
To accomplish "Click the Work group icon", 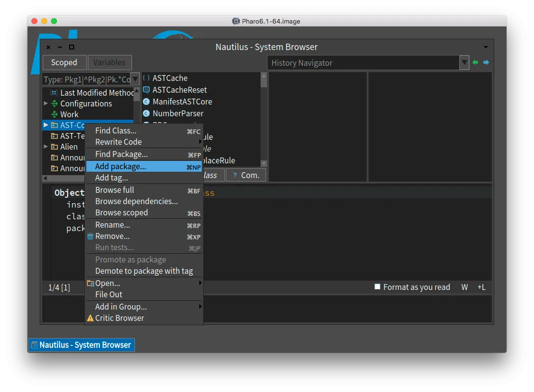I will tap(54, 114).
